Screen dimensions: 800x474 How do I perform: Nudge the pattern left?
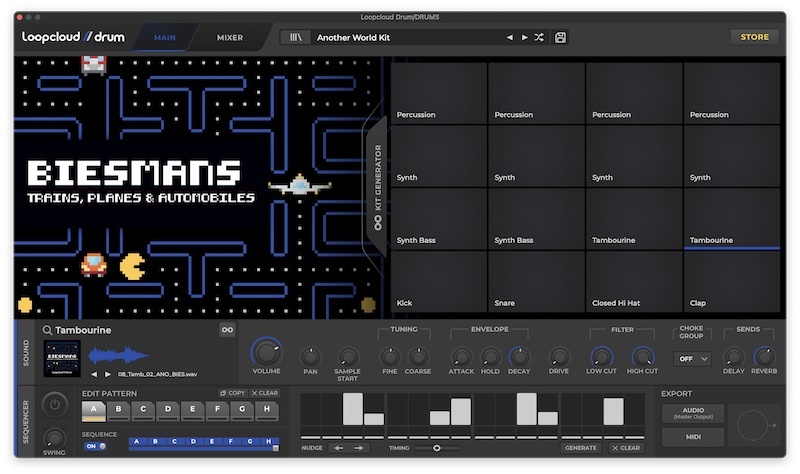coord(339,448)
